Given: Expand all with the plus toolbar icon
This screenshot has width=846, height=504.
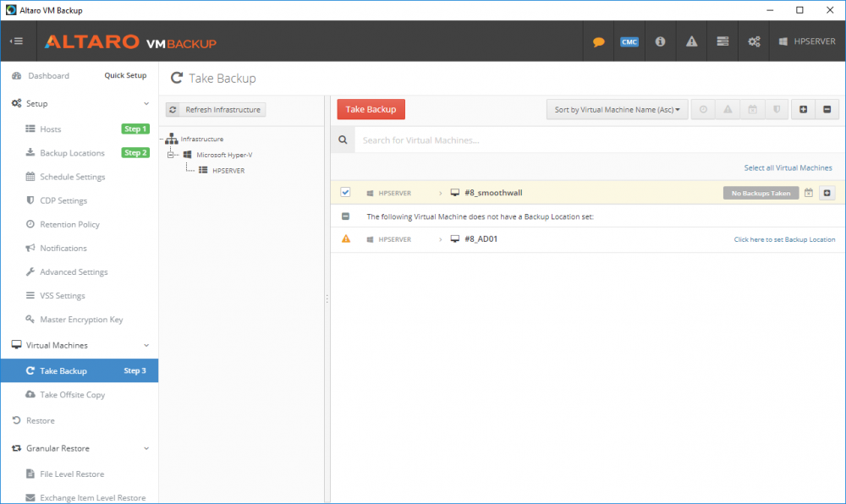Looking at the screenshot, I should coord(803,109).
